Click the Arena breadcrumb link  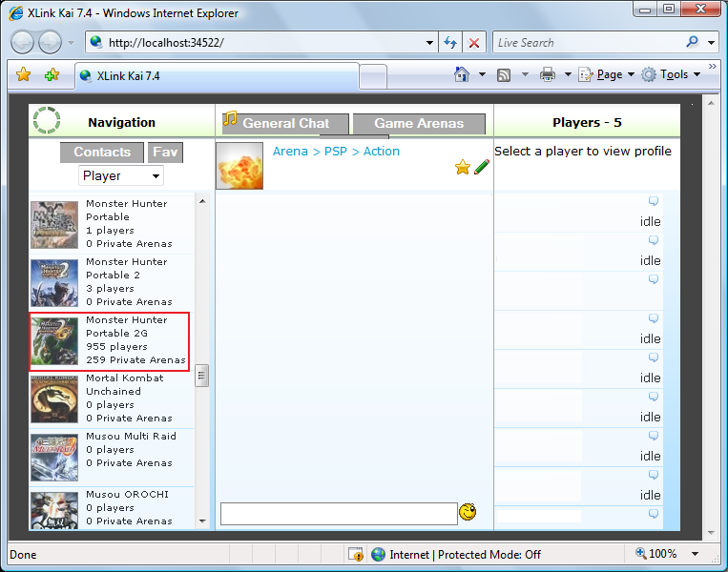[x=290, y=152]
